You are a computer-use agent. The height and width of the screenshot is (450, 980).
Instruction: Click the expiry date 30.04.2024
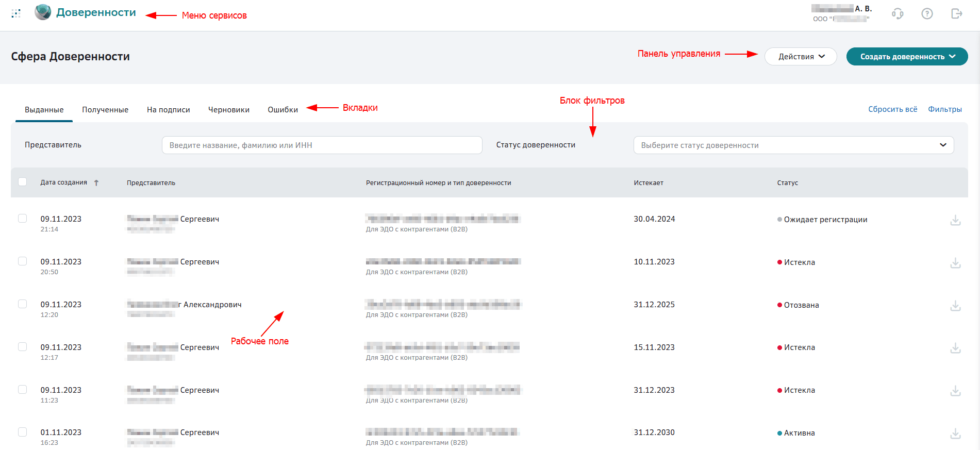coord(654,219)
